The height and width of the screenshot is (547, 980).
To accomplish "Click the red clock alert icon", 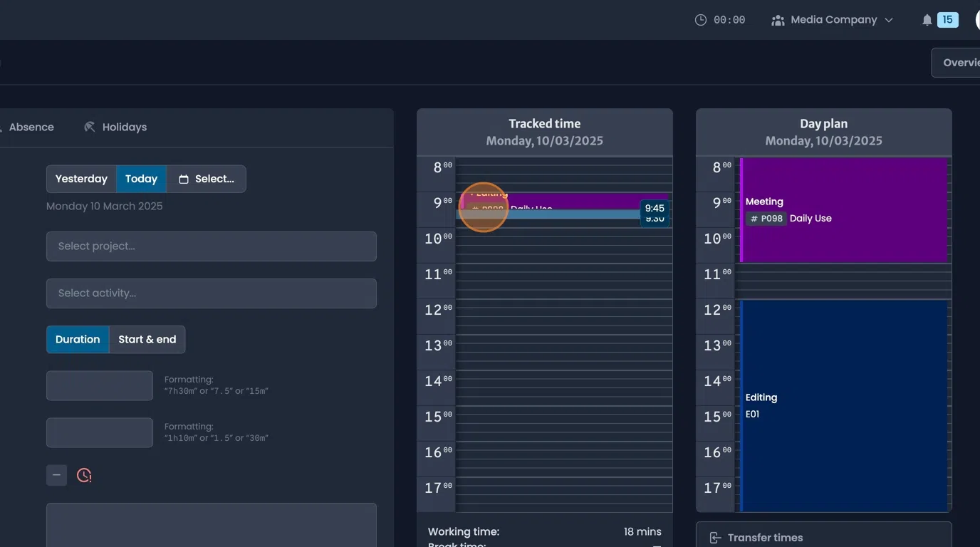I will (84, 474).
